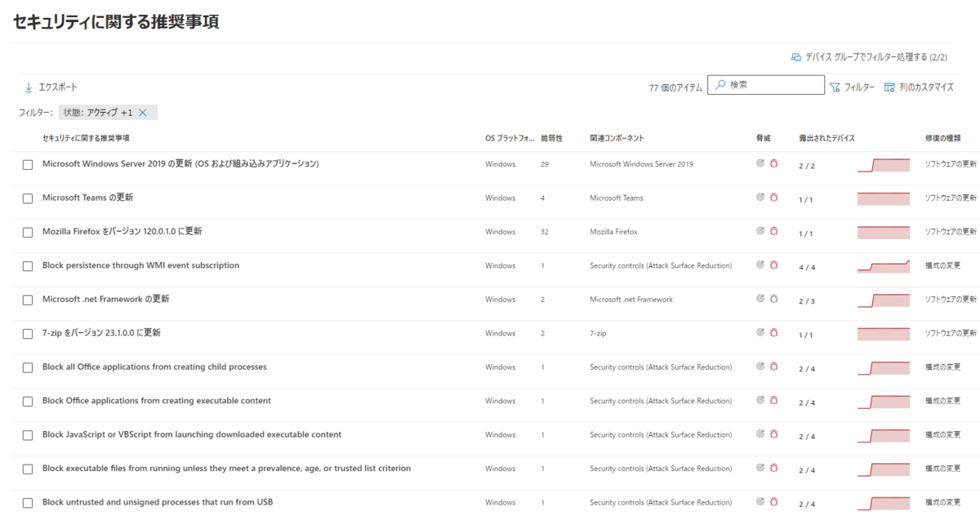Sort by the 脆弱性 column header
This screenshot has width=980, height=516.
(x=551, y=138)
